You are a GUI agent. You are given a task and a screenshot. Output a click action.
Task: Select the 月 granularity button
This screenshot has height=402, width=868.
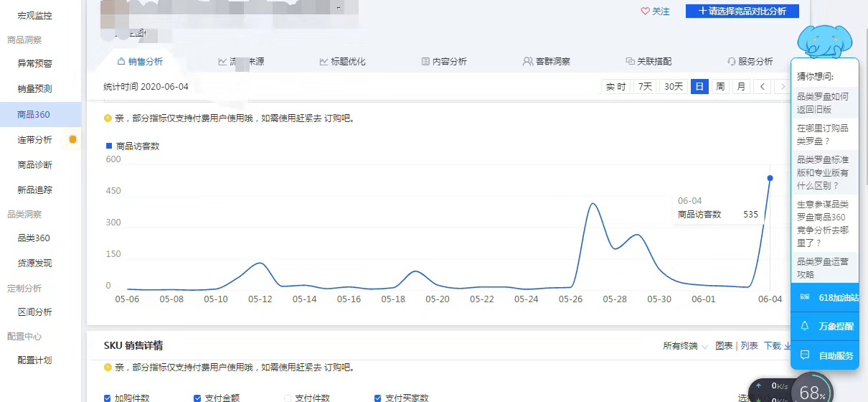[741, 87]
